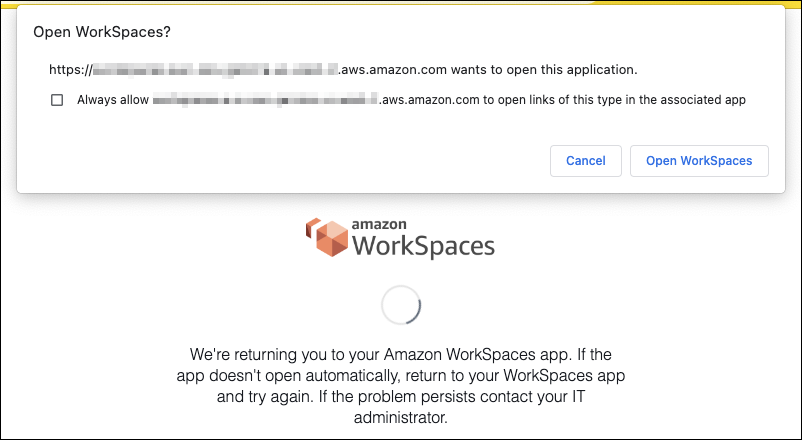
Task: Click the 'administrator.' word at the bottom
Action: pyautogui.click(x=401, y=416)
